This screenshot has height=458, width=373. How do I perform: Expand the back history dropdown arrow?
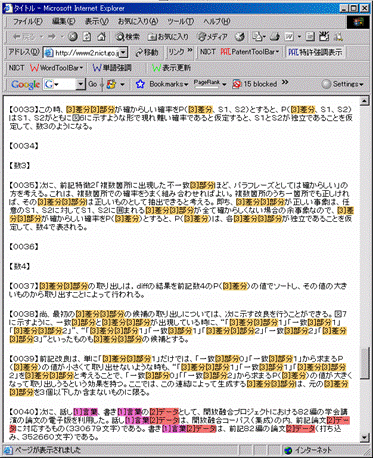tap(41, 37)
